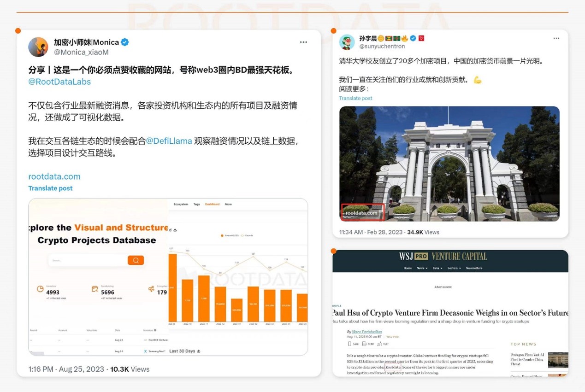Select the Ecosystem tab in RootData screenshot
The width and height of the screenshot is (585, 392).
(x=181, y=204)
